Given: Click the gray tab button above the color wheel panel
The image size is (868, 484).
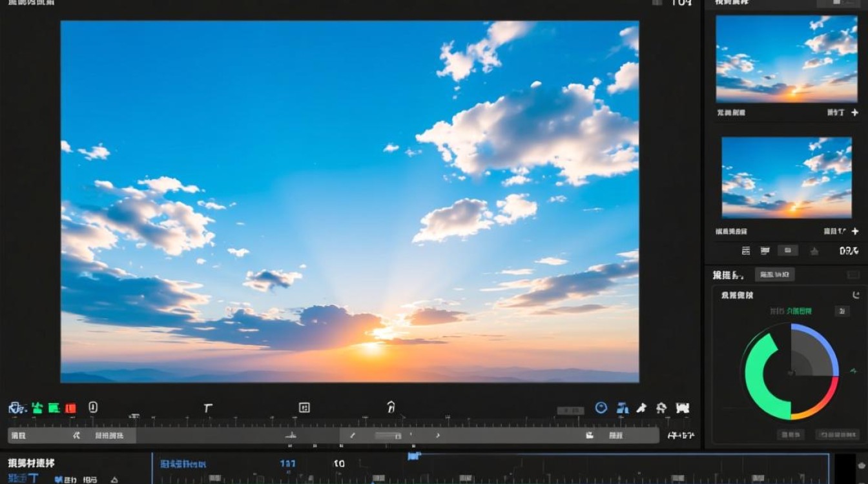Looking at the screenshot, I should 774,275.
